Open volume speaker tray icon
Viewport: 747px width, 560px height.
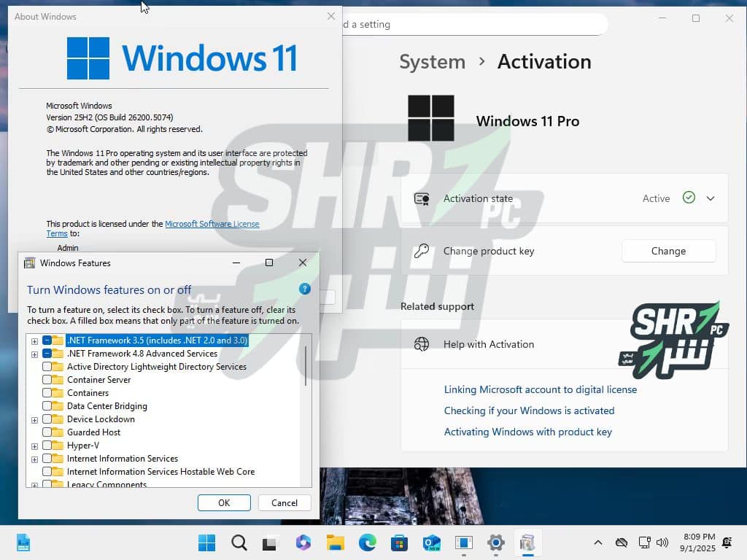pyautogui.click(x=662, y=542)
